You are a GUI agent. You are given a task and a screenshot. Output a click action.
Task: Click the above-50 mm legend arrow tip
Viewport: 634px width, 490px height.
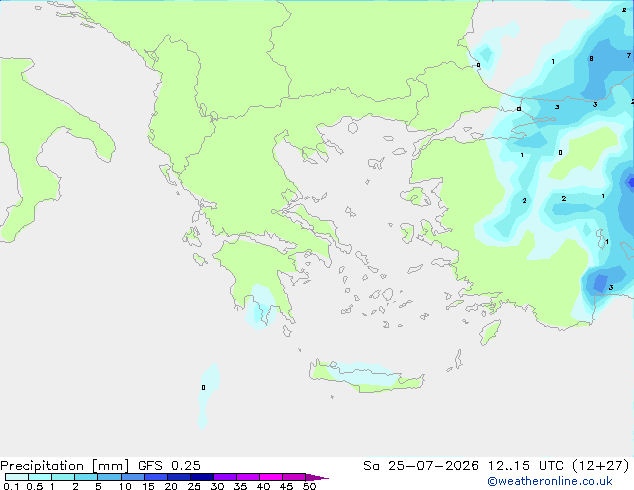[x=317, y=477]
